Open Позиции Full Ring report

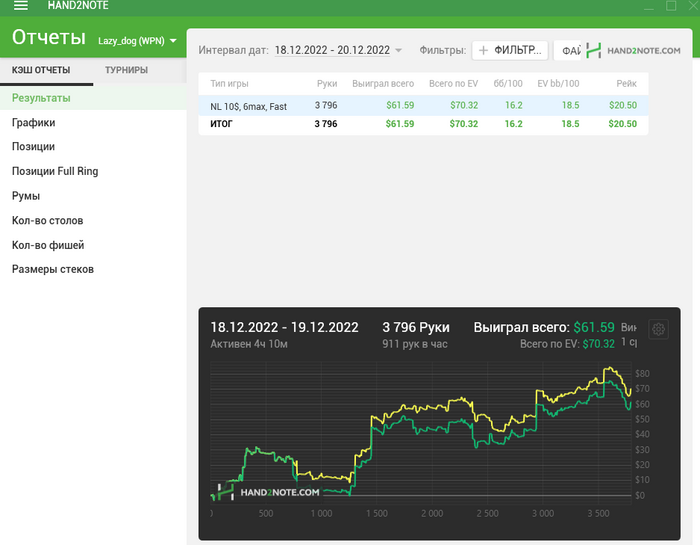pos(93,171)
